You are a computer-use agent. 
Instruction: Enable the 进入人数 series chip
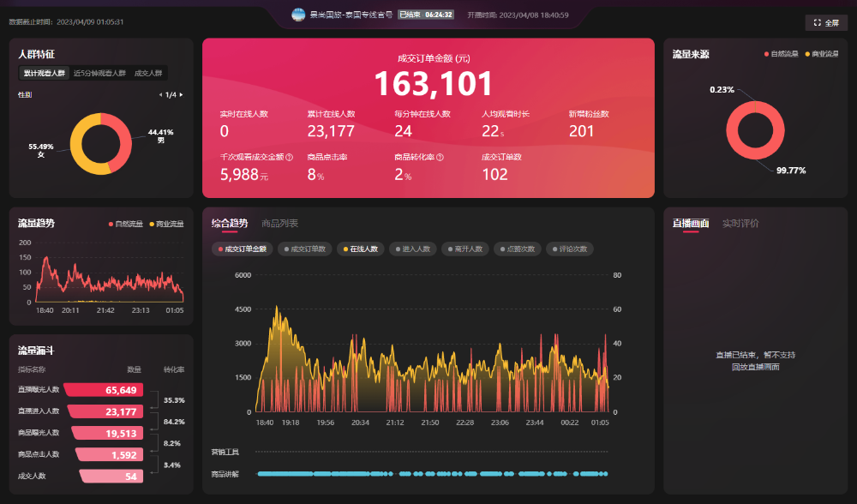[x=413, y=249]
